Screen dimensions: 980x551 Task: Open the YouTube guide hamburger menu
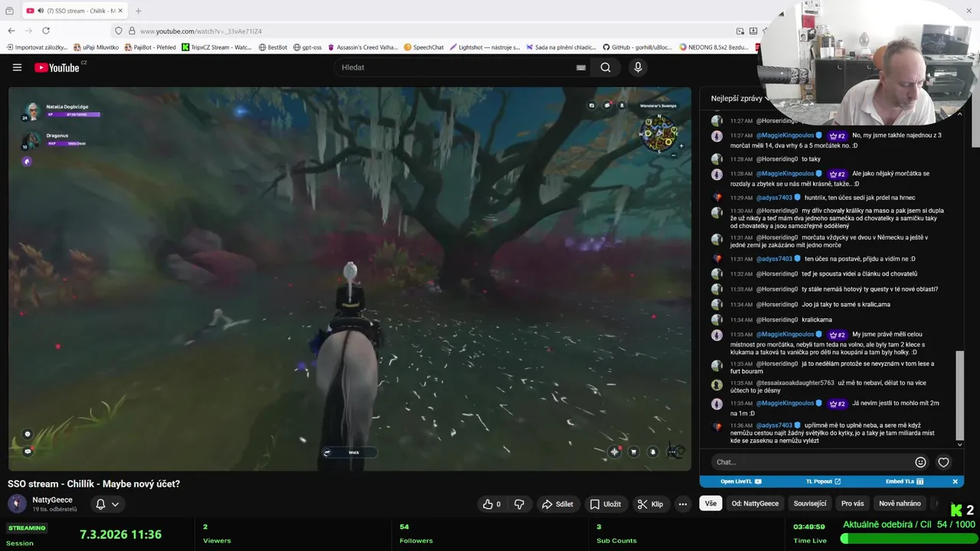[x=17, y=67]
